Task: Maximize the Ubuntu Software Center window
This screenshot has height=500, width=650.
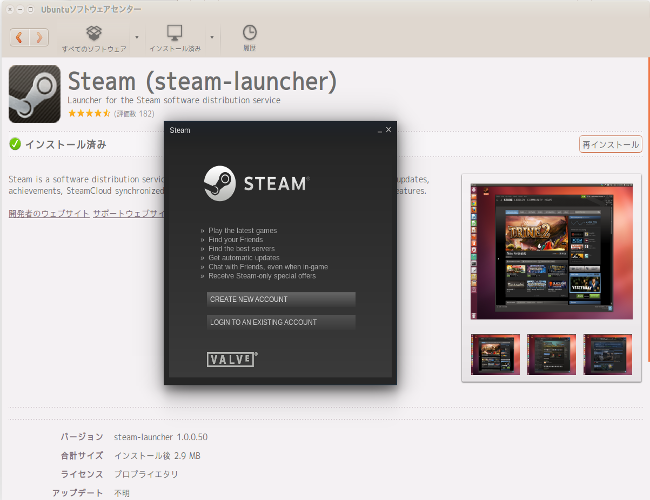Action: pos(30,9)
